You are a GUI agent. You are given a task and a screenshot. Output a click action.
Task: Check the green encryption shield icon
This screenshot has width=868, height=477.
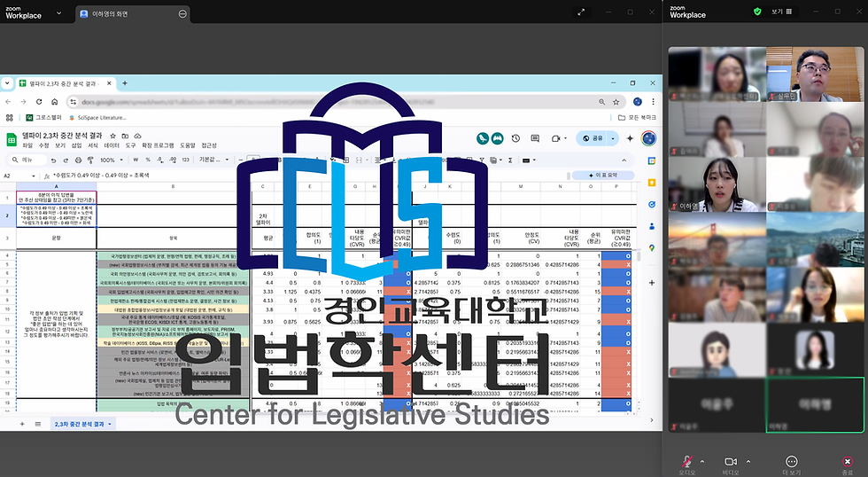click(x=757, y=11)
